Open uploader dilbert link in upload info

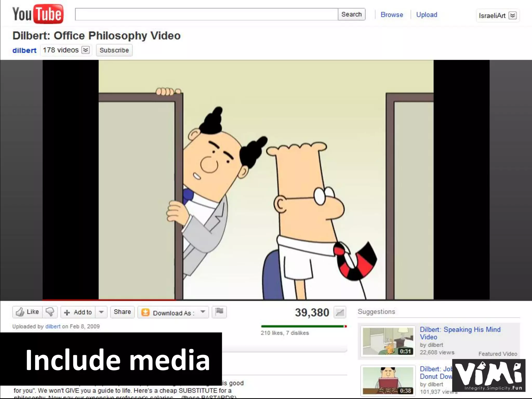coord(53,327)
